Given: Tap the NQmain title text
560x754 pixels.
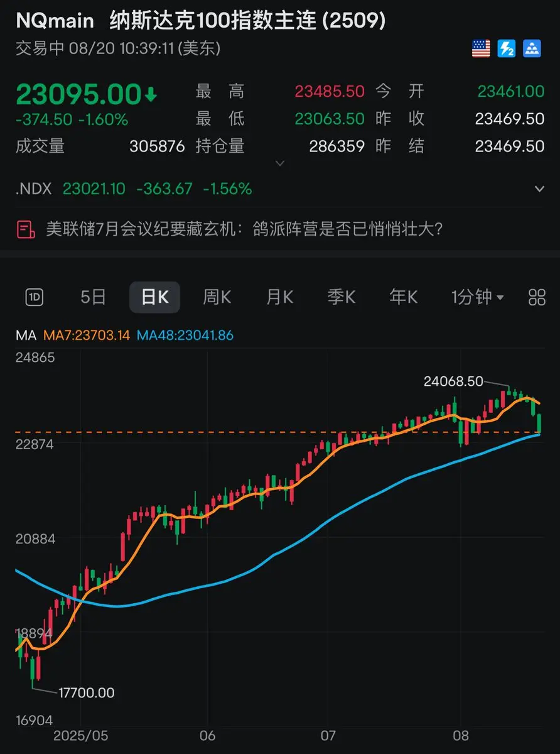Looking at the screenshot, I should coord(55,21).
